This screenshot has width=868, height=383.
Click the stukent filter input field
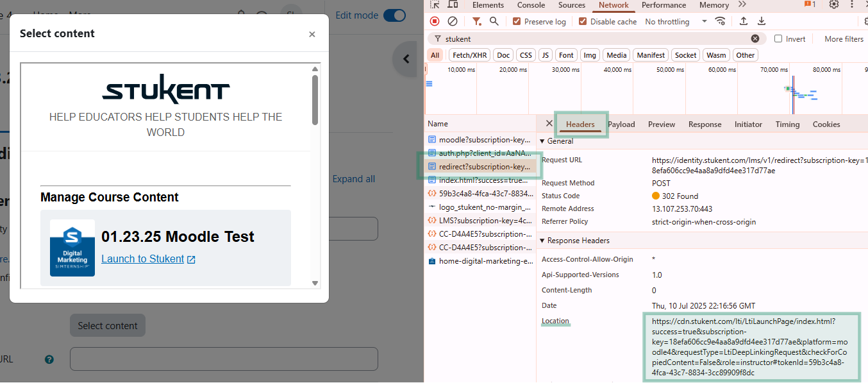pos(596,38)
